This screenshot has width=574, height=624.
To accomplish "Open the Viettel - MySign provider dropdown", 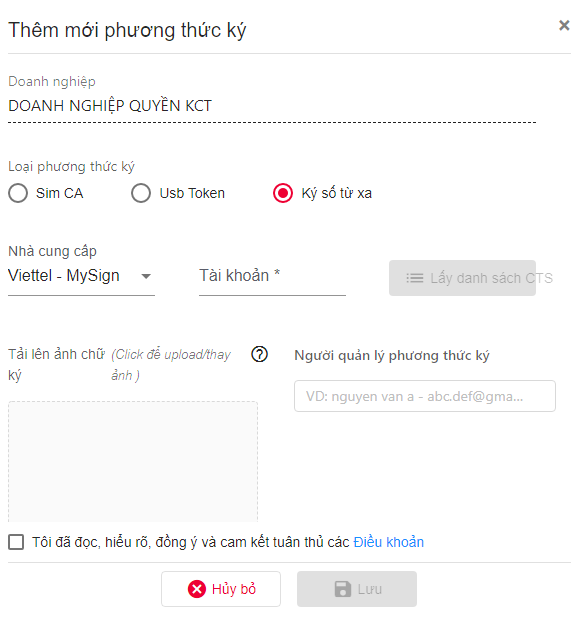I will tap(81, 276).
